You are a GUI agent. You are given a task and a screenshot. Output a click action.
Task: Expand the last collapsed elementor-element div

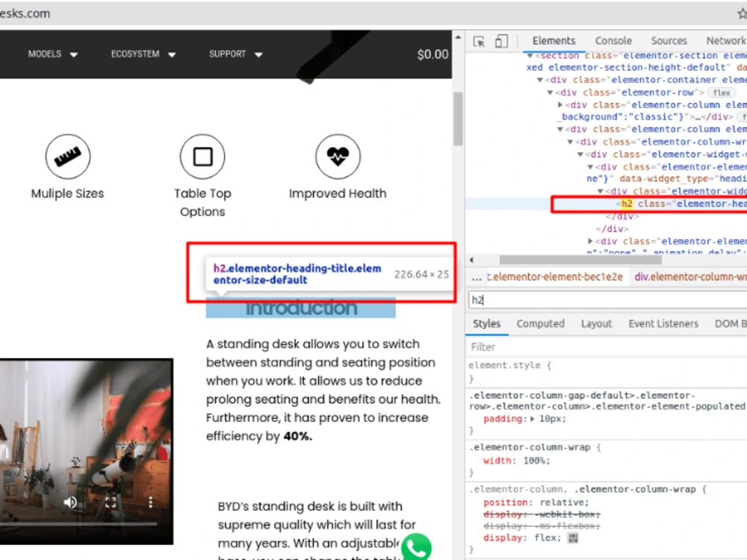590,241
